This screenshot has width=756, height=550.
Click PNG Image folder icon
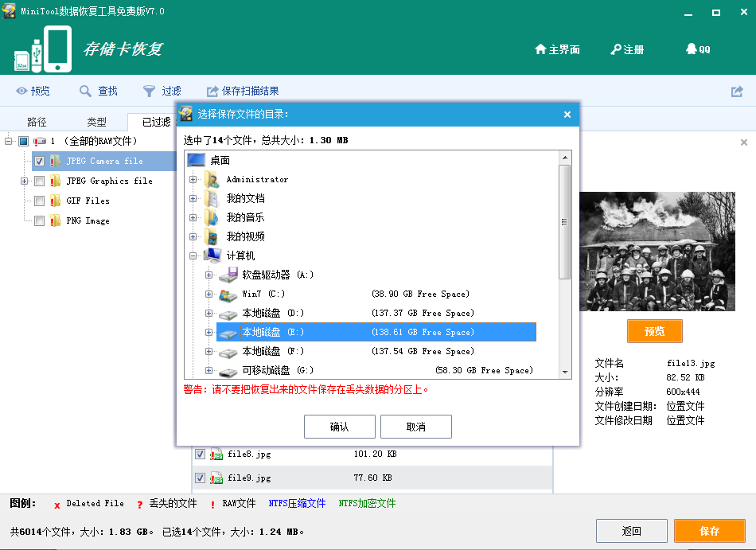tap(55, 220)
